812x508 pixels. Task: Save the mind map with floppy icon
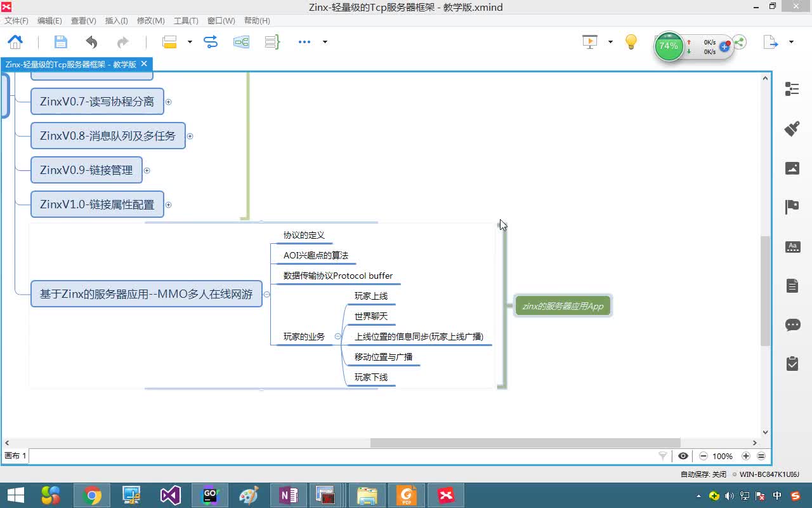click(60, 42)
